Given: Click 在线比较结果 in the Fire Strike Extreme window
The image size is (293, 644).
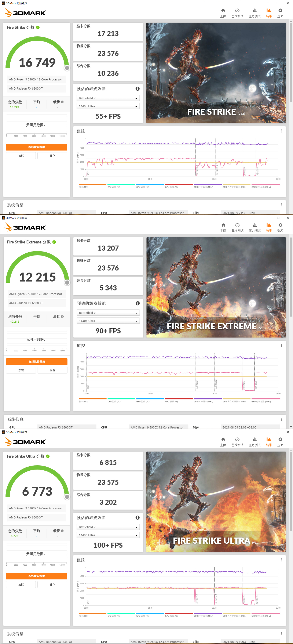Looking at the screenshot, I should 37,362.
